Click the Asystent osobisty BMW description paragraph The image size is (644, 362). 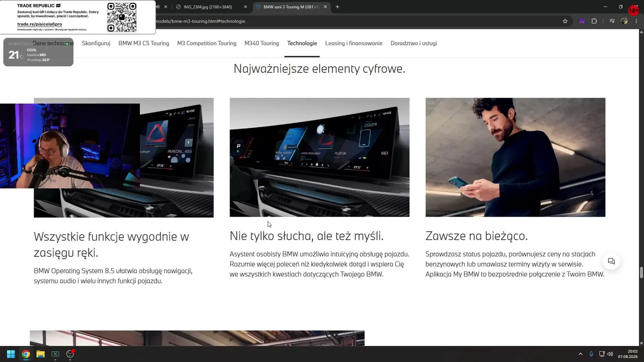(x=319, y=264)
